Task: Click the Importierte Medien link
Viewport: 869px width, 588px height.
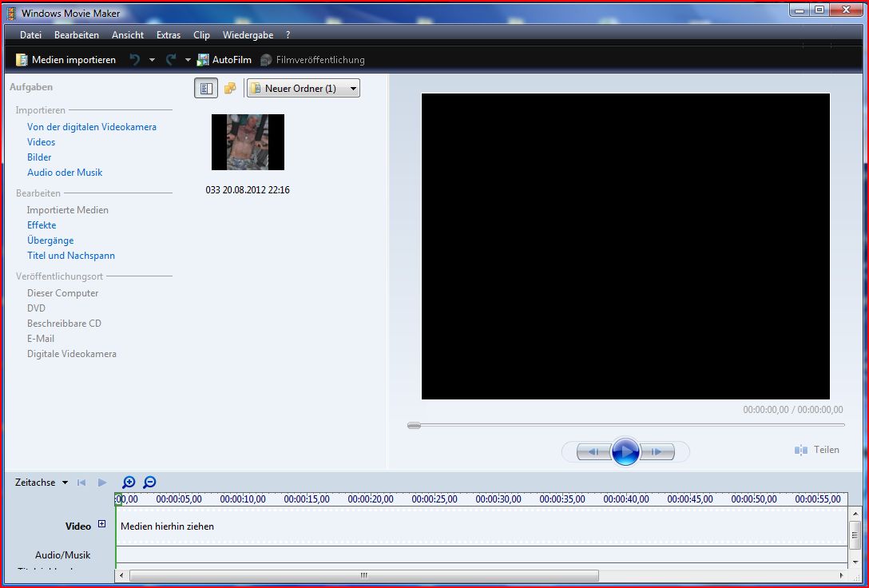Action: click(68, 210)
